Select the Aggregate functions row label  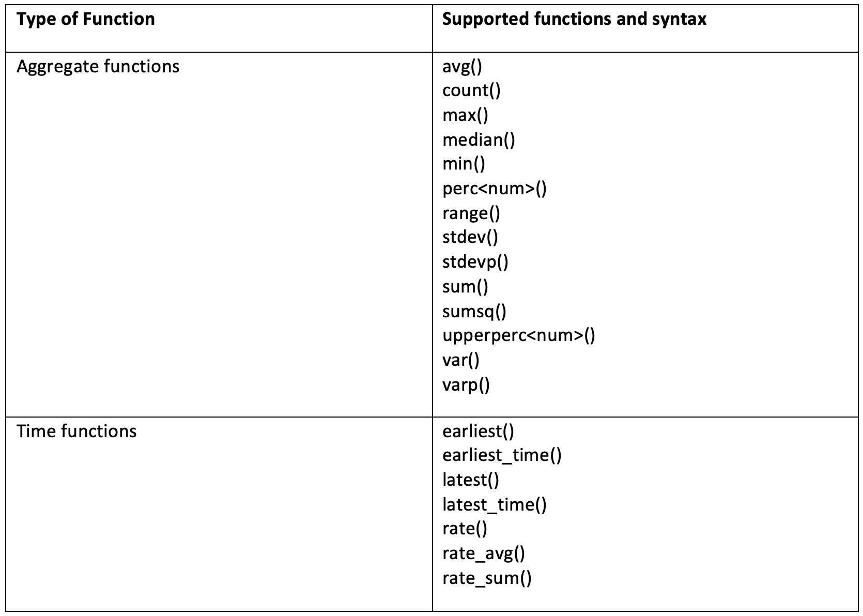(x=98, y=67)
